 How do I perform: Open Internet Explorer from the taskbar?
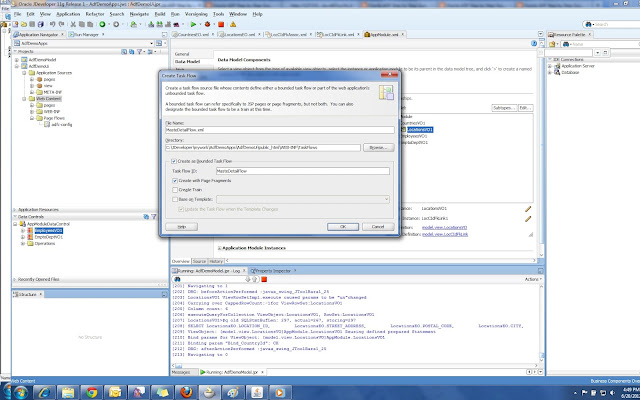coord(44,393)
